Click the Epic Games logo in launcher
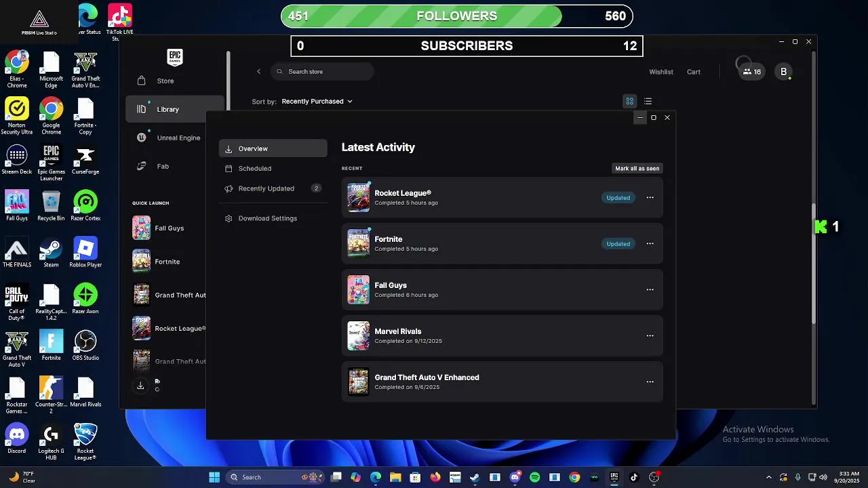 [175, 57]
